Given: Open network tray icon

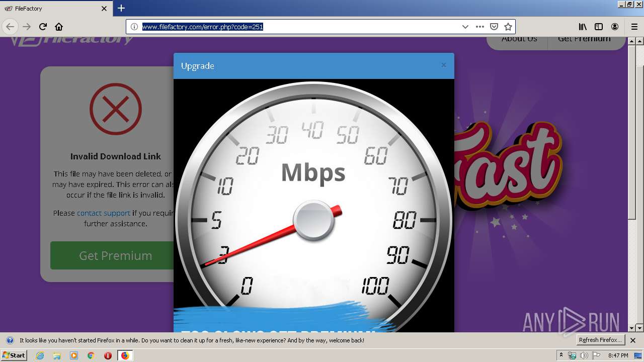Looking at the screenshot, I should coord(572,355).
